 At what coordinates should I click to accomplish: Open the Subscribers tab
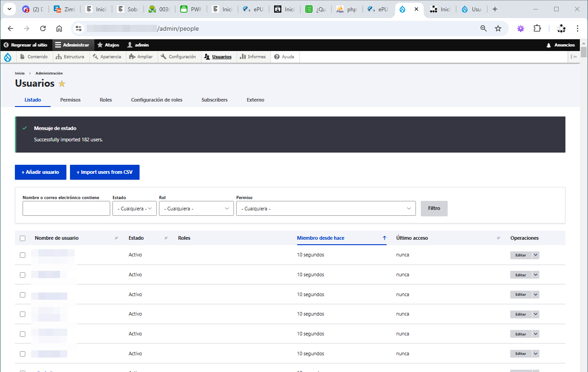215,100
